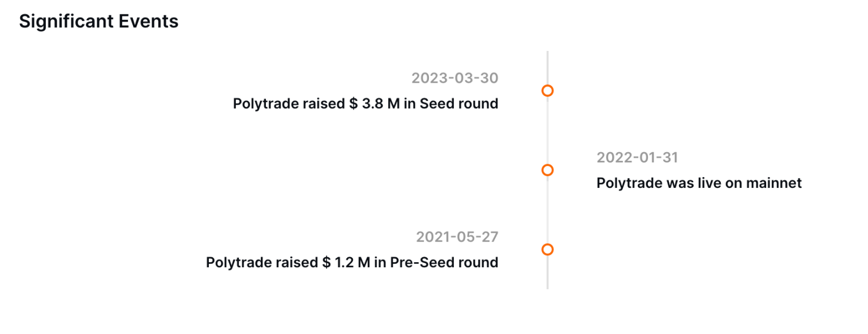Click the word 'Events' in the heading
Screen dimensions: 868x334
[x=147, y=22]
